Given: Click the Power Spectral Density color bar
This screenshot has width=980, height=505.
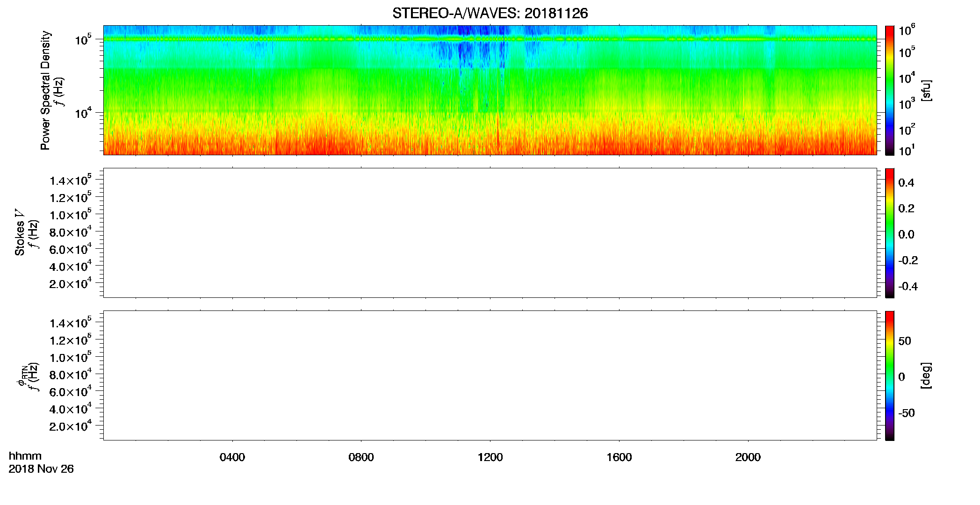Looking at the screenshot, I should click(x=890, y=90).
